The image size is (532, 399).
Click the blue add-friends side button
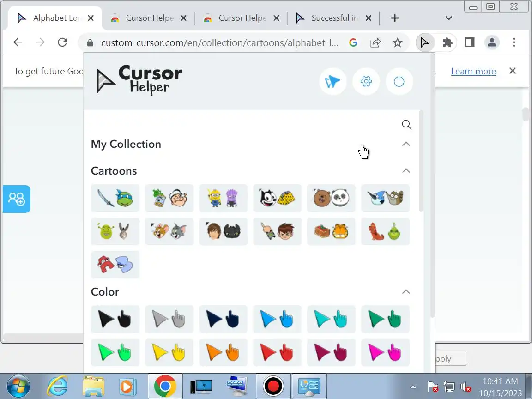16,199
